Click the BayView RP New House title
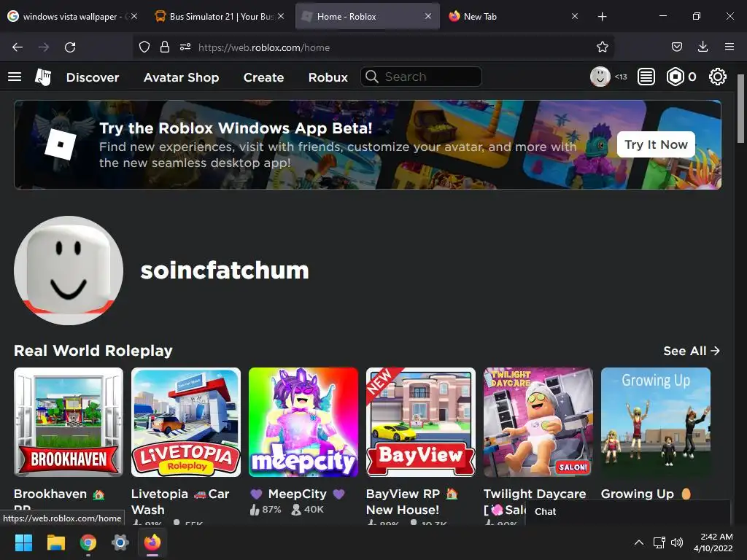Viewport: 747px width, 560px height. coord(412,502)
